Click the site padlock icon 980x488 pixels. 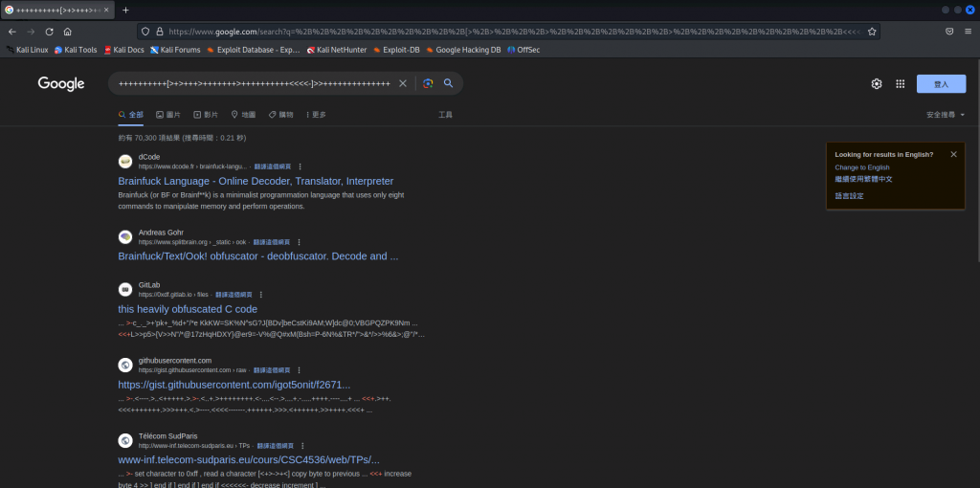point(160,32)
